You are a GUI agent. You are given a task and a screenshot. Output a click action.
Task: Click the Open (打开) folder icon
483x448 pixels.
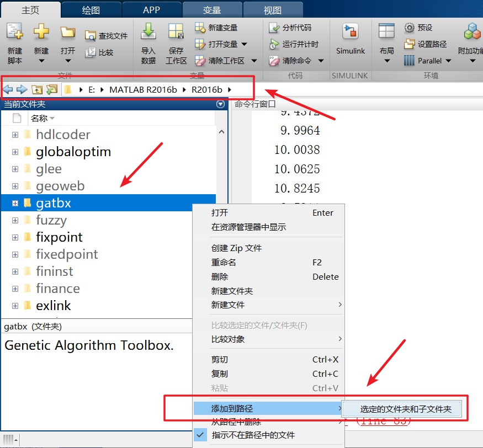coord(68,33)
